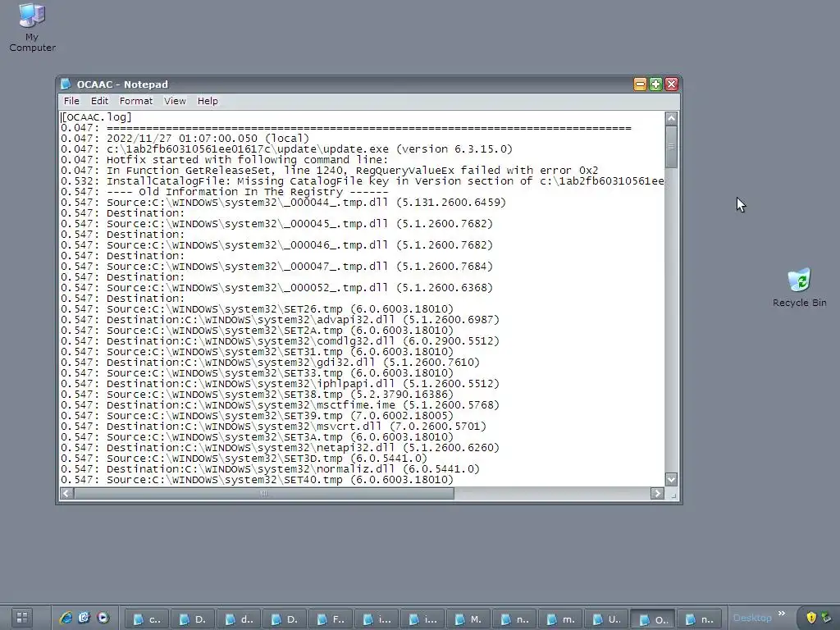Click the "_000047_.tmp.dll (5.1.2600.7684)" line

click(x=276, y=267)
